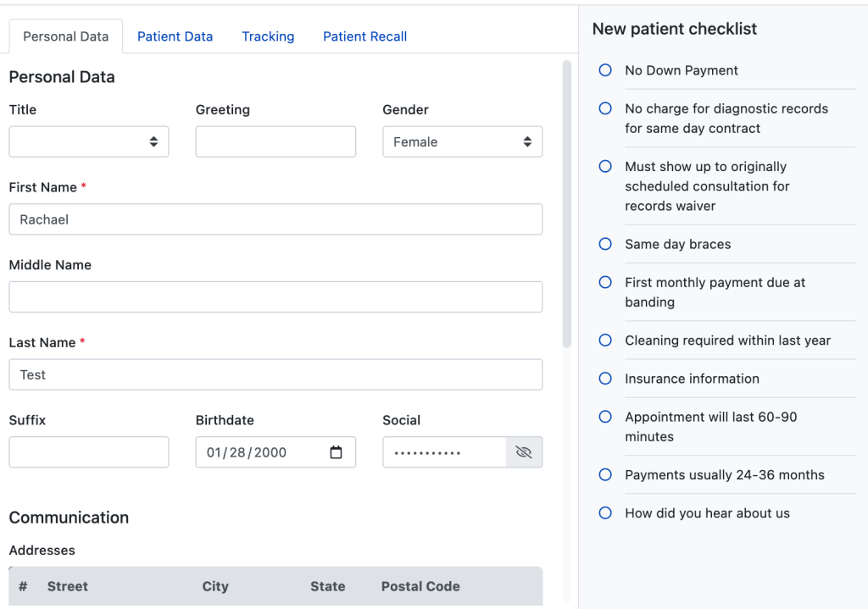868x609 pixels.
Task: Click into the First Name field
Action: (275, 219)
